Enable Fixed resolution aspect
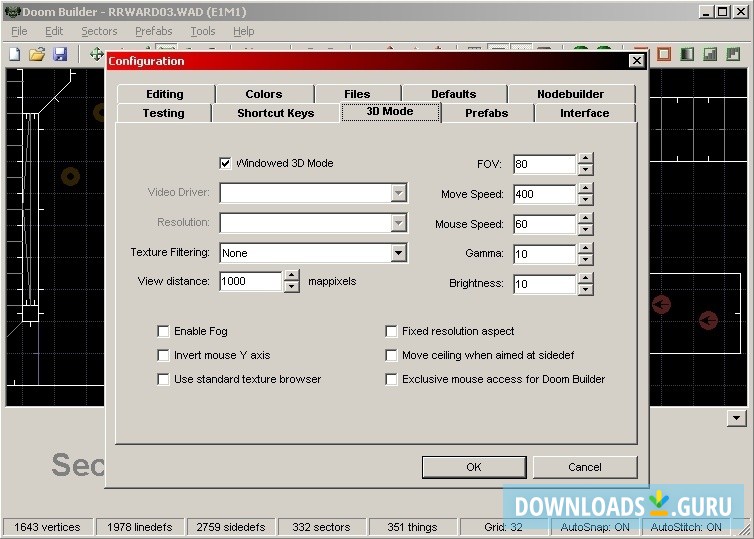This screenshot has width=754, height=539. pyautogui.click(x=391, y=331)
